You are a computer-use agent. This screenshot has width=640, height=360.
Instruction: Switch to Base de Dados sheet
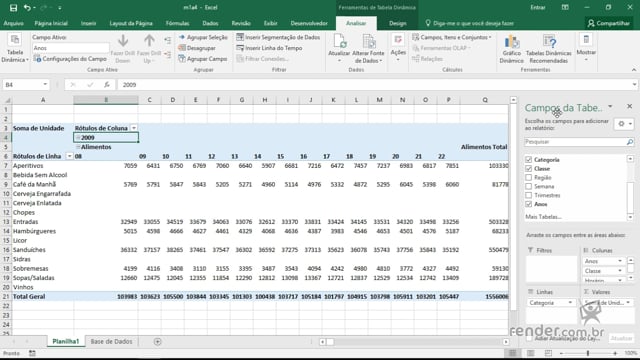pos(111,342)
